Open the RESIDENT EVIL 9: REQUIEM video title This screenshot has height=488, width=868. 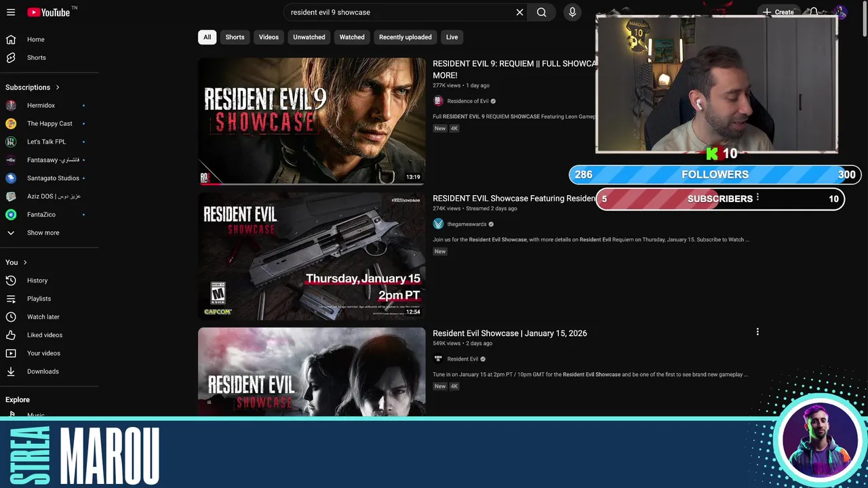pos(514,69)
